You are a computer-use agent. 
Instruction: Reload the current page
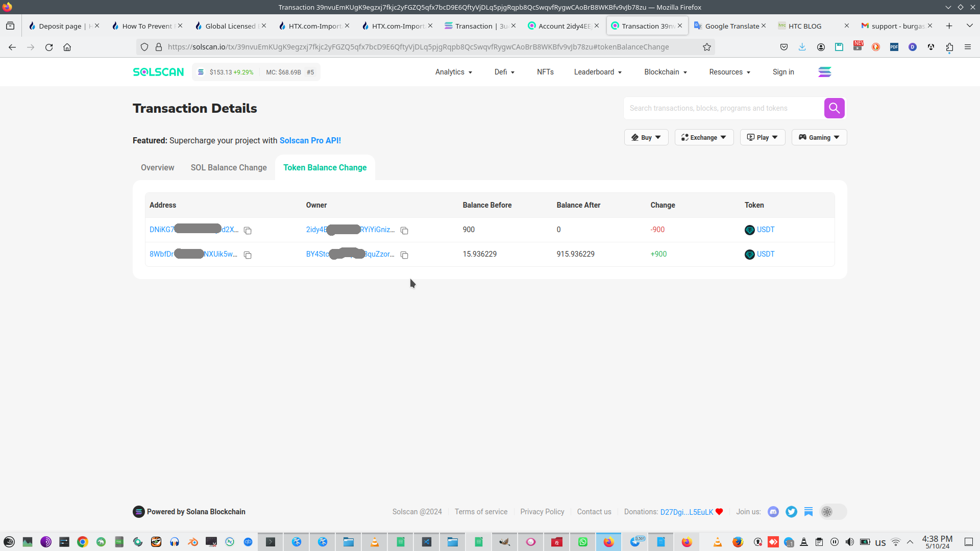tap(49, 47)
